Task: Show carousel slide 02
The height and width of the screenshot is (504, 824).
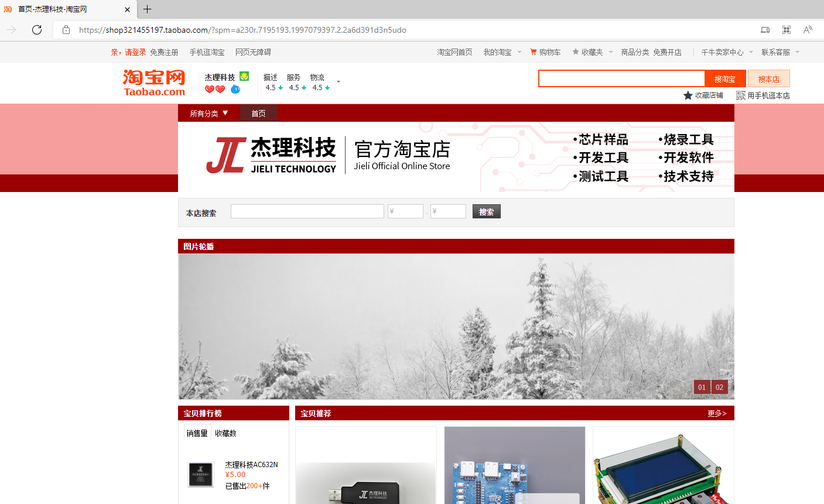Action: 720,387
